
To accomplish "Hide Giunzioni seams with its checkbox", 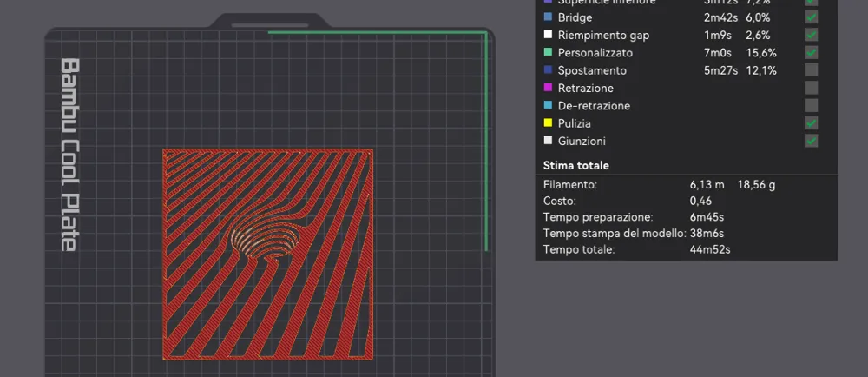I will 811,141.
